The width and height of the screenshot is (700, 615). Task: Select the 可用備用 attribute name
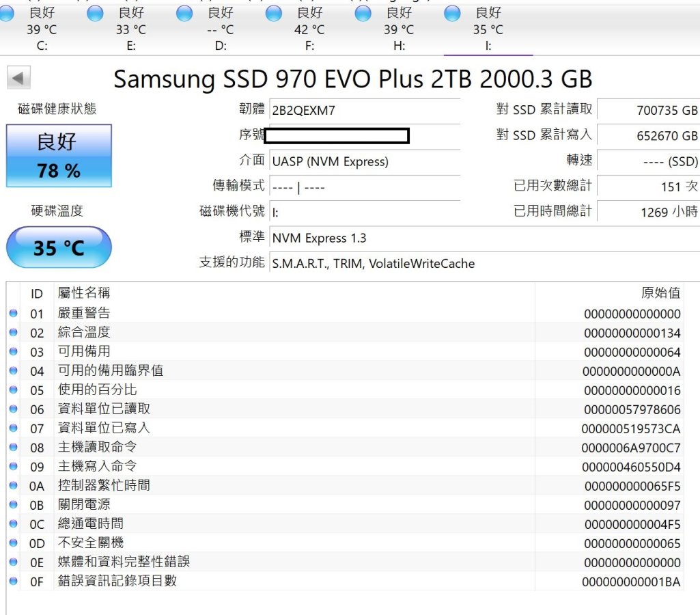pyautogui.click(x=84, y=351)
